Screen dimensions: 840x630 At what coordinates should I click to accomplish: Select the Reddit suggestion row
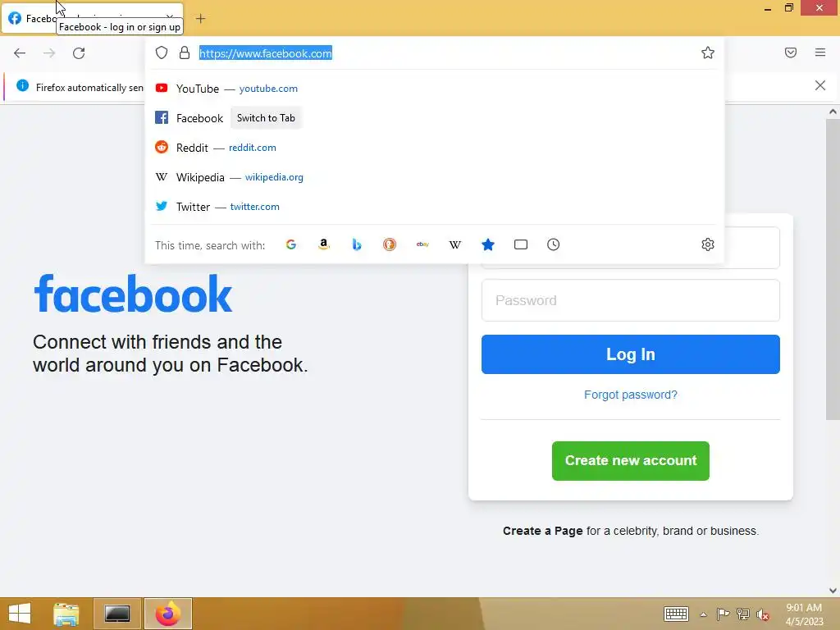tap(435, 148)
